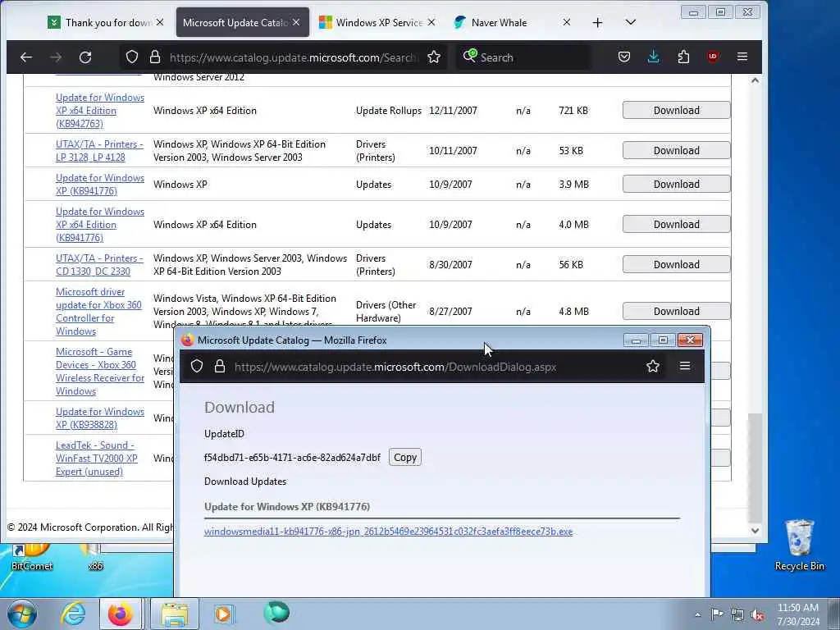Viewport: 840px width, 630px height.
Task: Open UTAX/TA Printers CD 1330 DC 2330 link
Action: click(x=99, y=265)
